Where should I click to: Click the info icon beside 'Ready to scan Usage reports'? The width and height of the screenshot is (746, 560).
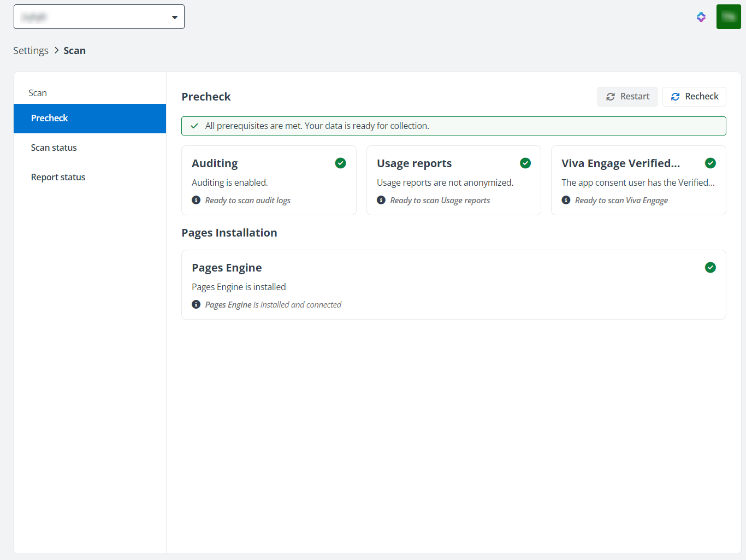pyautogui.click(x=381, y=200)
